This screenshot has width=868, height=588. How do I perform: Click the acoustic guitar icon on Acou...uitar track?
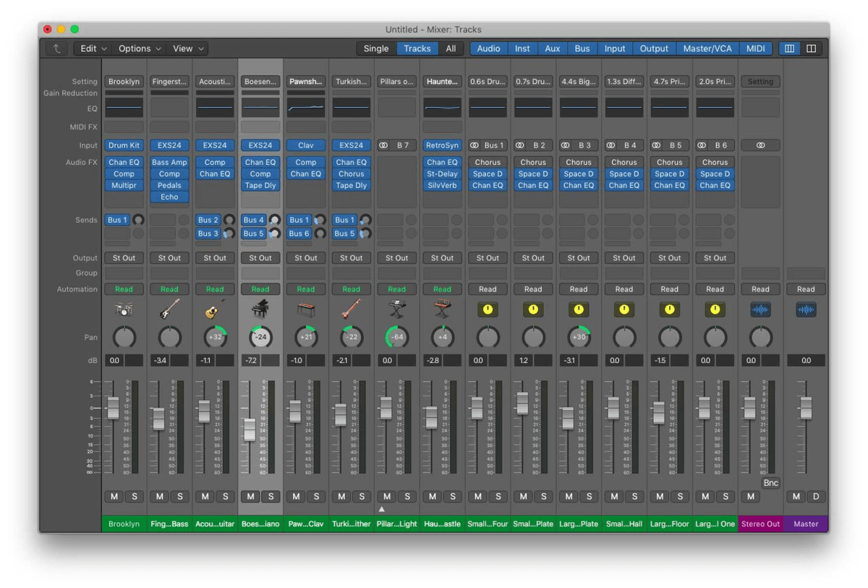[215, 310]
